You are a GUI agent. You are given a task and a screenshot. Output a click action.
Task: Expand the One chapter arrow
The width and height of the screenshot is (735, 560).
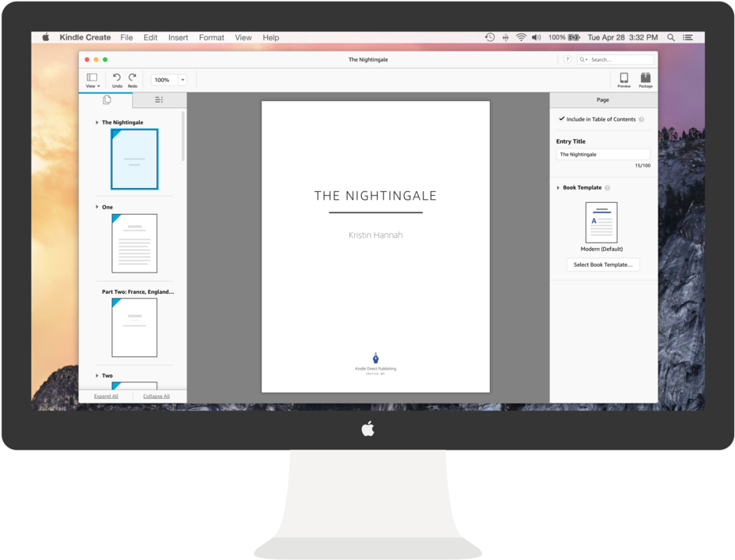click(x=97, y=207)
